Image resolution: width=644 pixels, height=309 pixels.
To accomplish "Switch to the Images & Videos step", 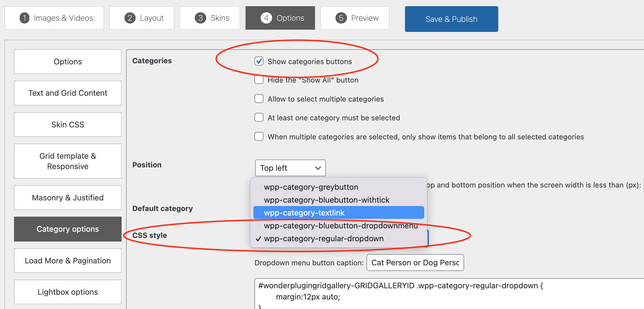I will click(54, 18).
